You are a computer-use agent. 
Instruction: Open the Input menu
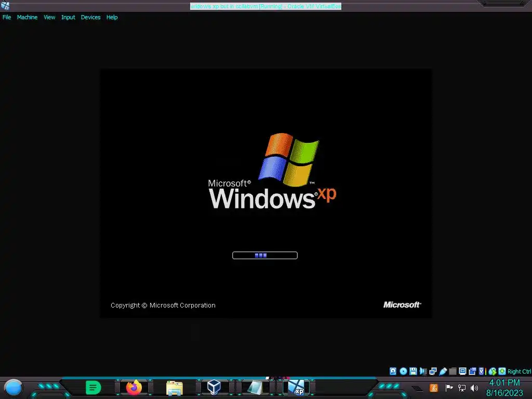68,17
